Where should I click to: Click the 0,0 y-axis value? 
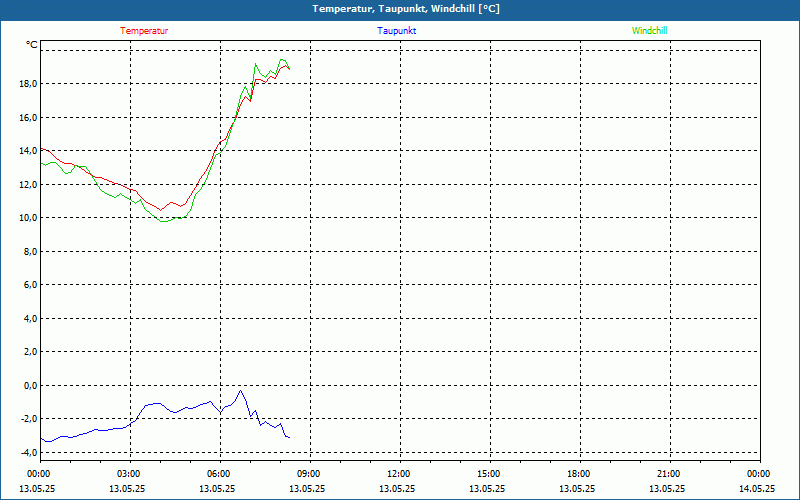tap(30, 386)
